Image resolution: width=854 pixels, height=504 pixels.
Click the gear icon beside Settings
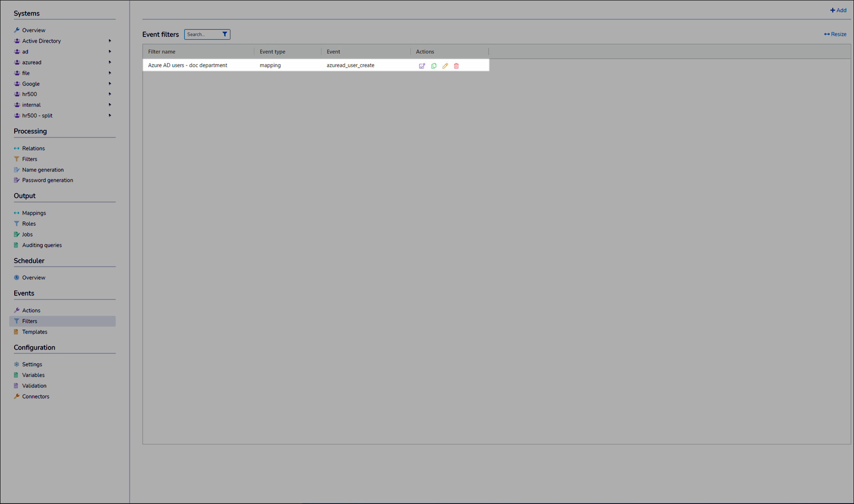16,364
